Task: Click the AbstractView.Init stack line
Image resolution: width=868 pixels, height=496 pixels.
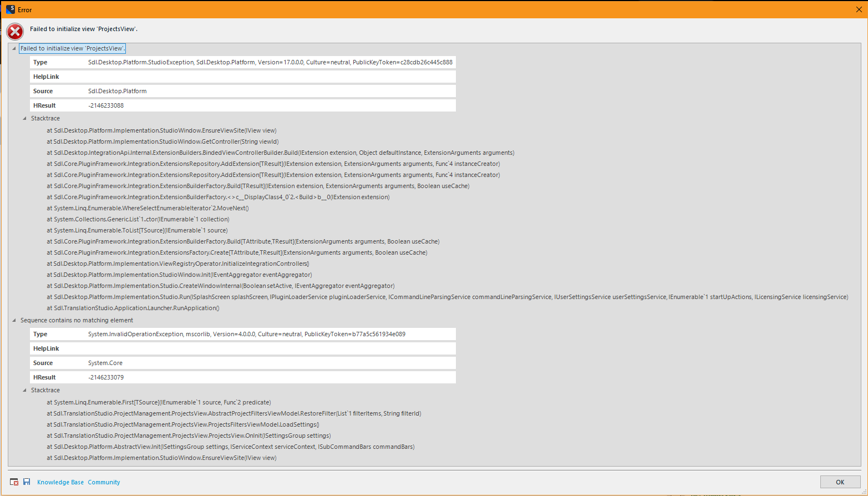Action: [x=231, y=447]
